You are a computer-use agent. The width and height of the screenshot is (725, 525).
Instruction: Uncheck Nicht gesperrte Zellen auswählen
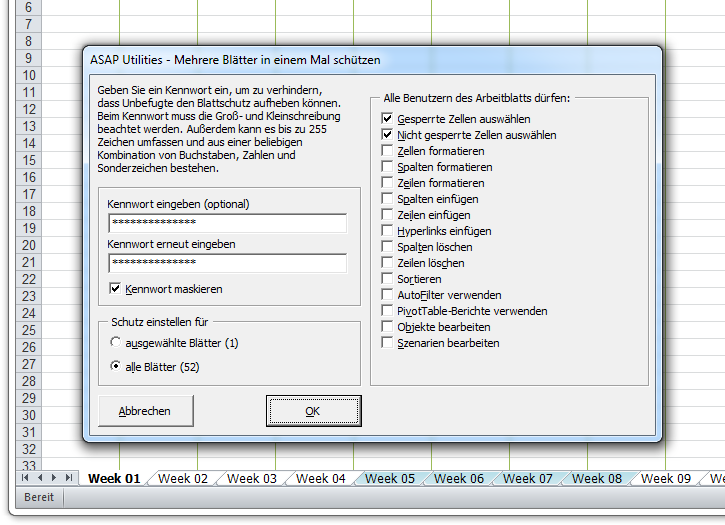387,135
